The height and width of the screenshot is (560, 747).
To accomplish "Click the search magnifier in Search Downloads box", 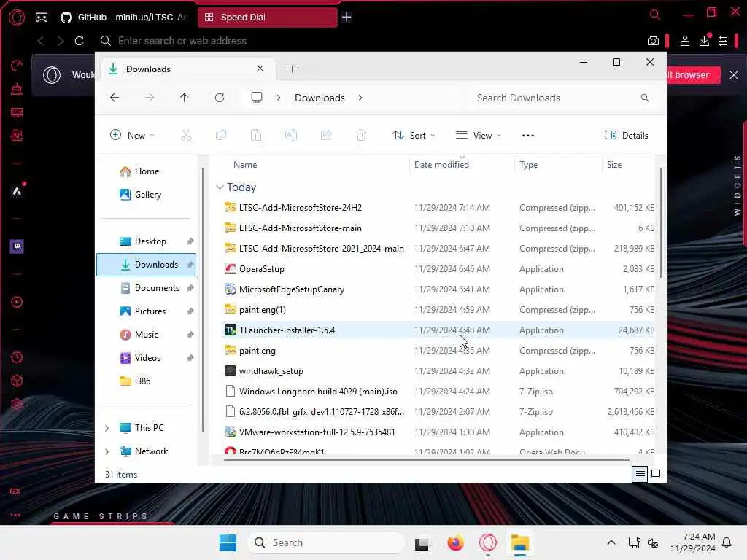I will [x=645, y=98].
